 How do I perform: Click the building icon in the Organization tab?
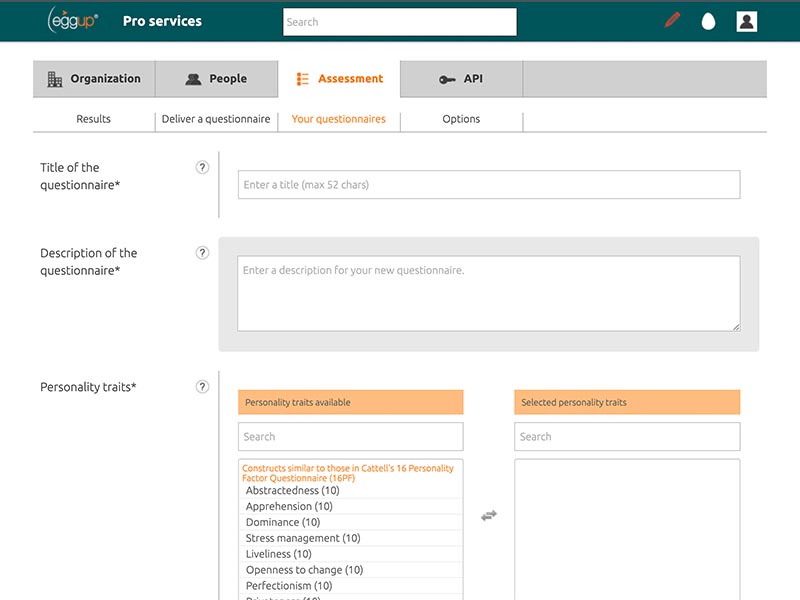point(55,79)
